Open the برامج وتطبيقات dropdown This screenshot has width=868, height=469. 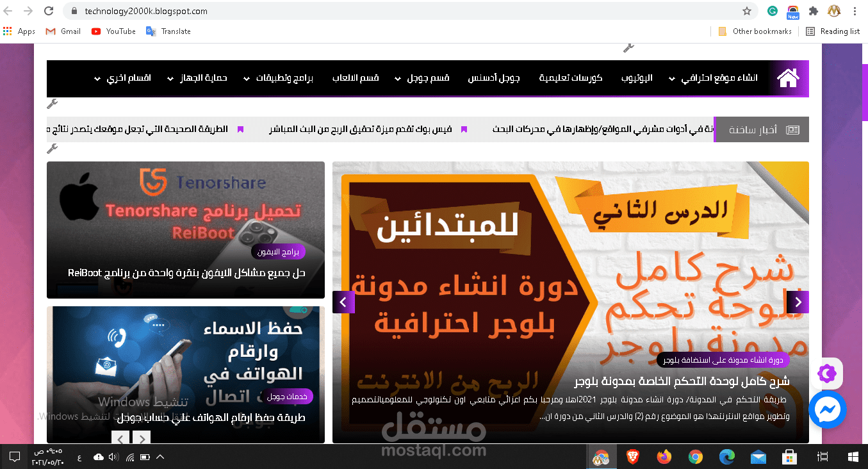coord(280,78)
